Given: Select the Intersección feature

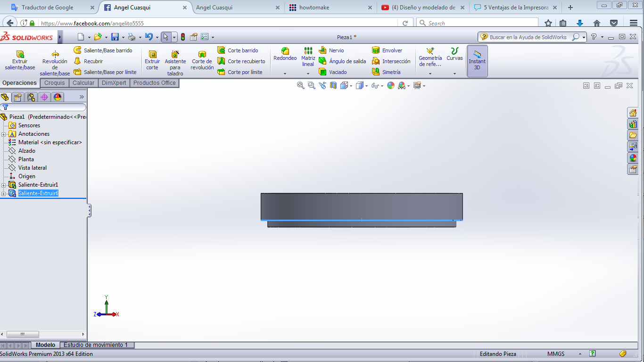Looking at the screenshot, I should coord(391,61).
